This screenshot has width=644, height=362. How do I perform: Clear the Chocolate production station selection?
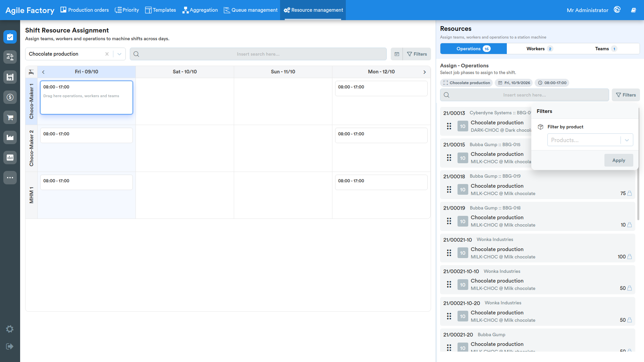[x=107, y=54]
